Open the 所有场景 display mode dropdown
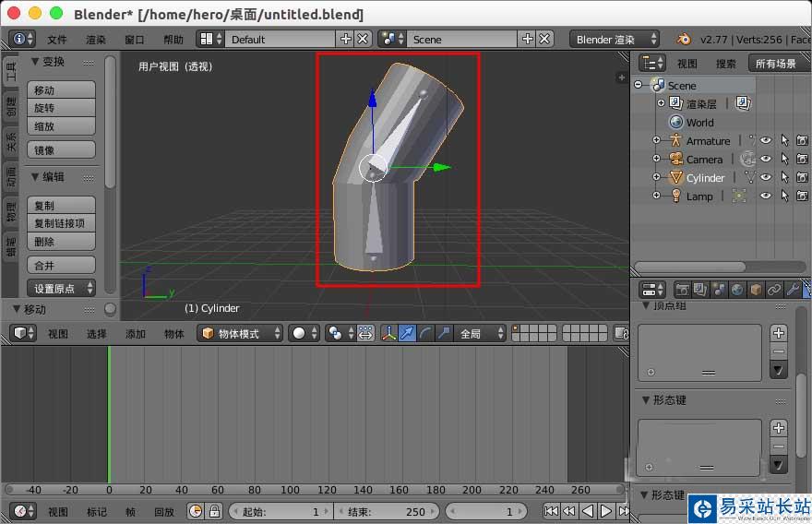Image resolution: width=812 pixels, height=524 pixels. pyautogui.click(x=780, y=64)
